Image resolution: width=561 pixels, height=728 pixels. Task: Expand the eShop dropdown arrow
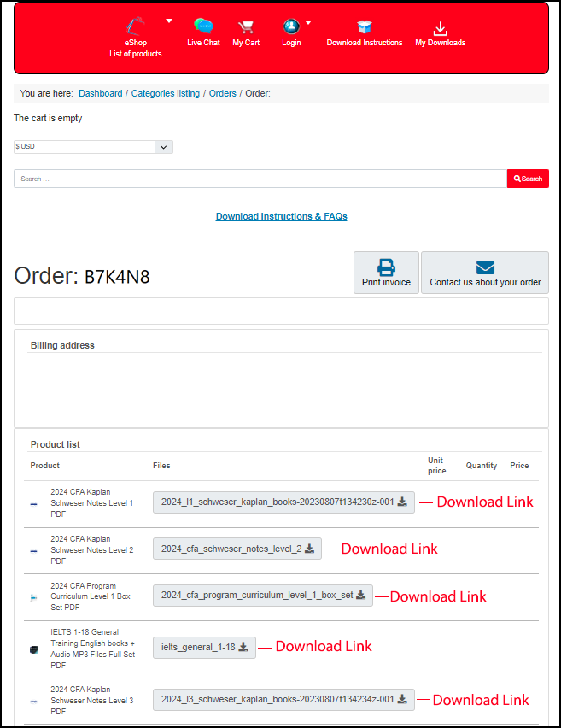point(169,21)
